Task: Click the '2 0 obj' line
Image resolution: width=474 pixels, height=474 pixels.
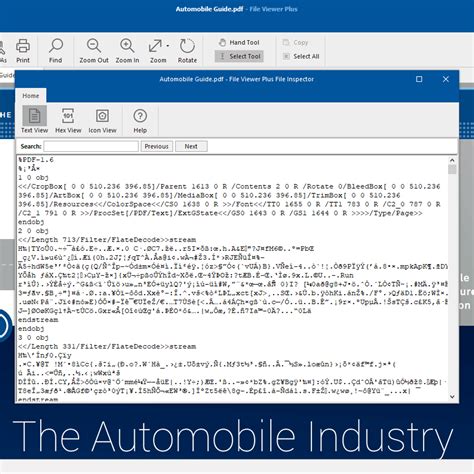Action: (33, 231)
